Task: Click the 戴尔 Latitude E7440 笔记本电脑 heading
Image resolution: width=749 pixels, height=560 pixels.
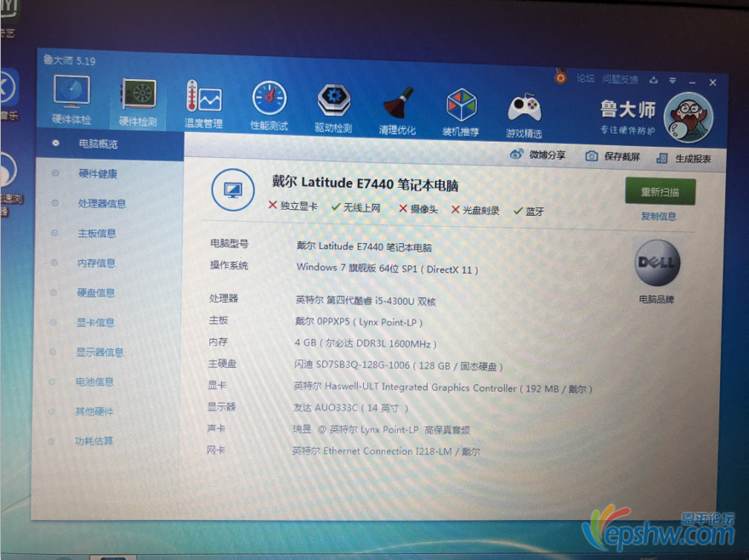Action: pos(366,184)
